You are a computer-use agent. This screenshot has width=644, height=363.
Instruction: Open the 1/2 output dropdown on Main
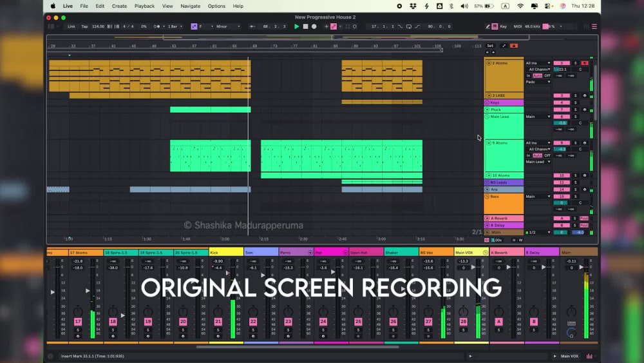540,232
